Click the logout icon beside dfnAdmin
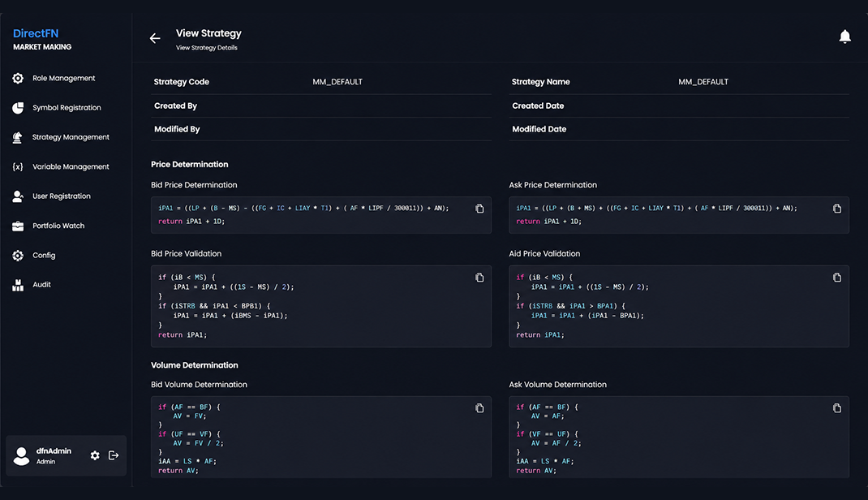 pyautogui.click(x=114, y=455)
